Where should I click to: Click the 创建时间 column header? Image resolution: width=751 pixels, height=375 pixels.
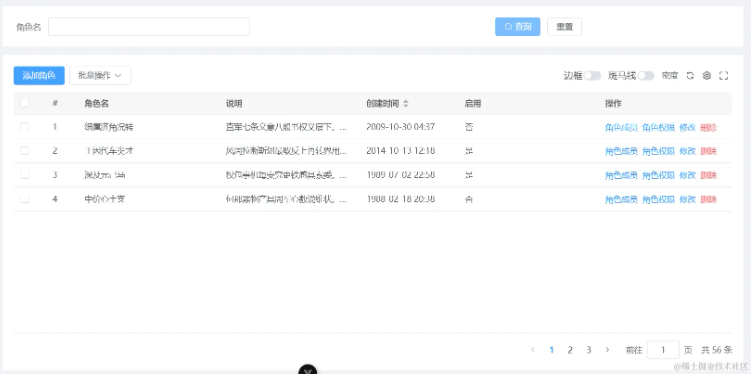[x=383, y=103]
